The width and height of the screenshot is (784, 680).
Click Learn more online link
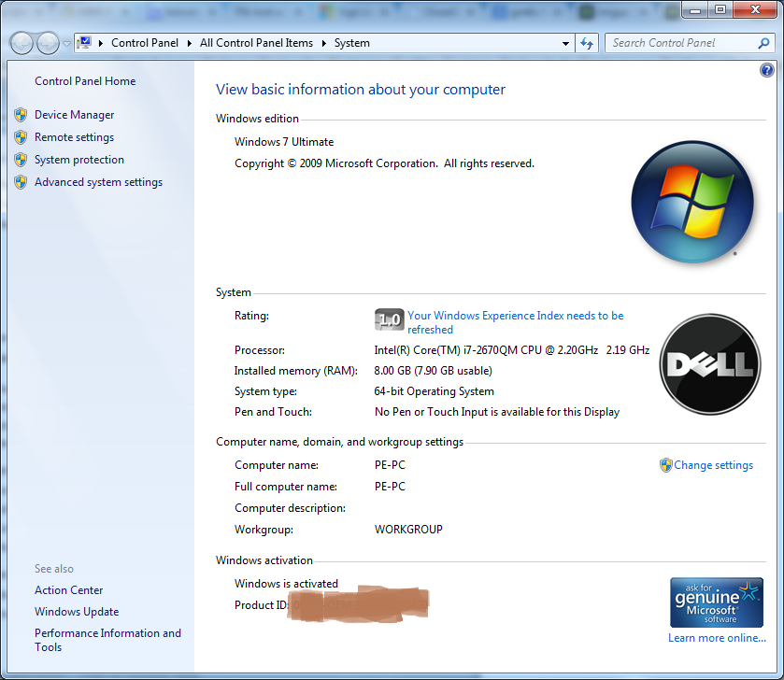point(717,638)
